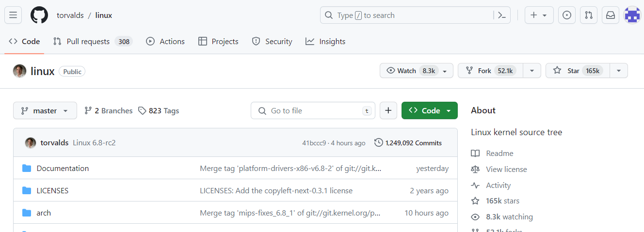Screen dimensions: 644x232
Task: Click the arch folder icon
Action: click(x=27, y=213)
